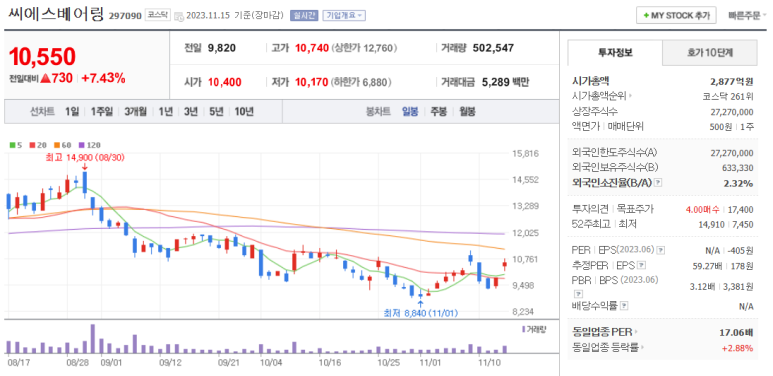Click help icon next to 배당수익률
The height and width of the screenshot is (376, 773).
(x=624, y=306)
